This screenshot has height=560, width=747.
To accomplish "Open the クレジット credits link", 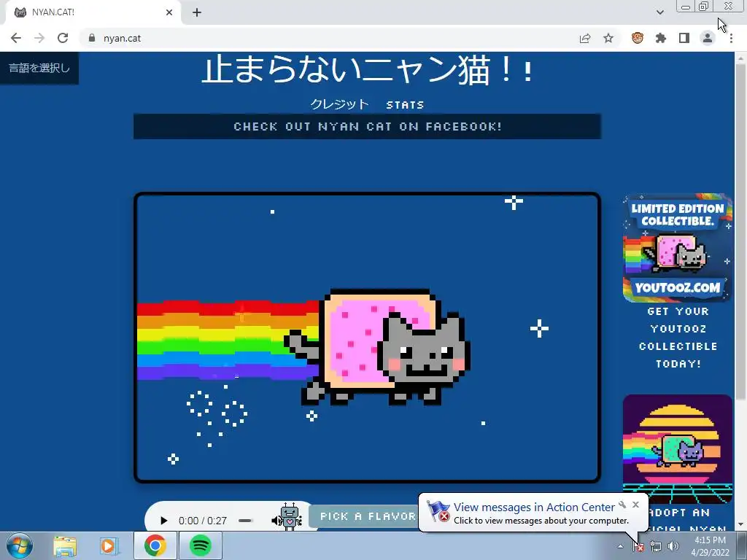I will coord(339,104).
